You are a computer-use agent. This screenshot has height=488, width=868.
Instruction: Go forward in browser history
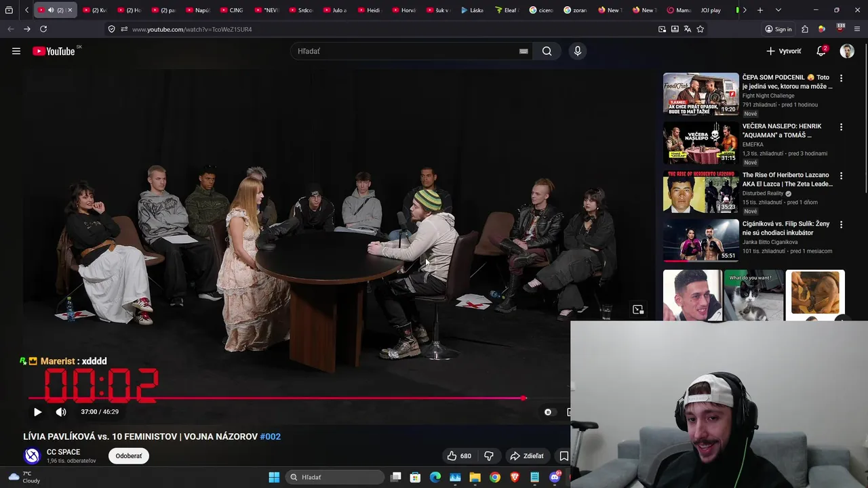click(x=26, y=29)
